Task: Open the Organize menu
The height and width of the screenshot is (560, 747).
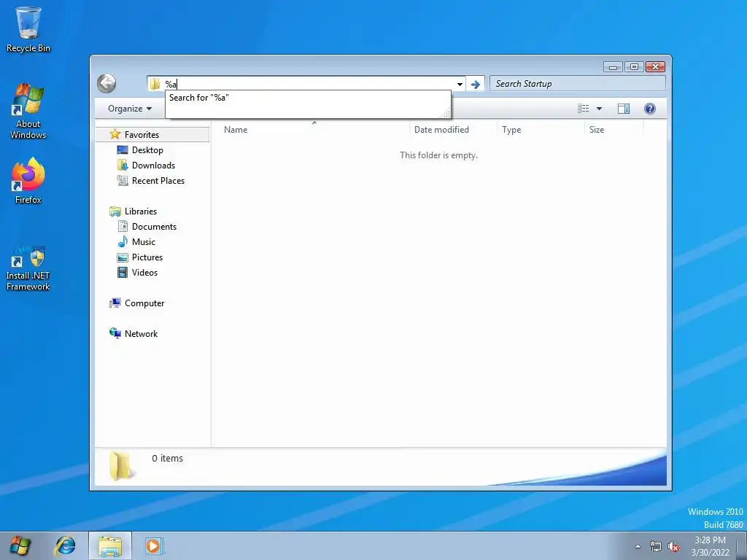Action: [x=130, y=109]
